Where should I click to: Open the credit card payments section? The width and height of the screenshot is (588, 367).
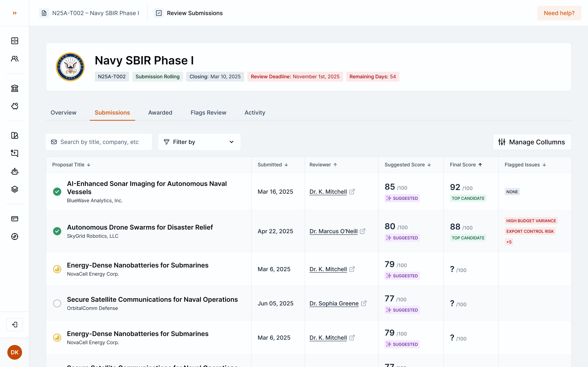coord(14,218)
